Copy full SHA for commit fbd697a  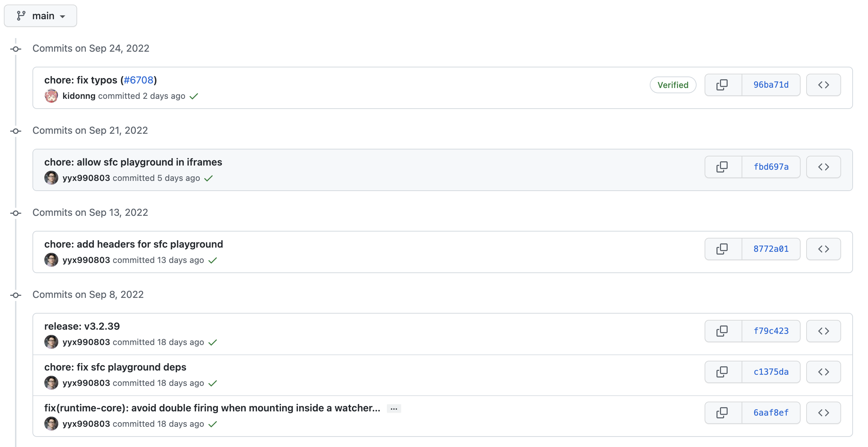tap(722, 167)
